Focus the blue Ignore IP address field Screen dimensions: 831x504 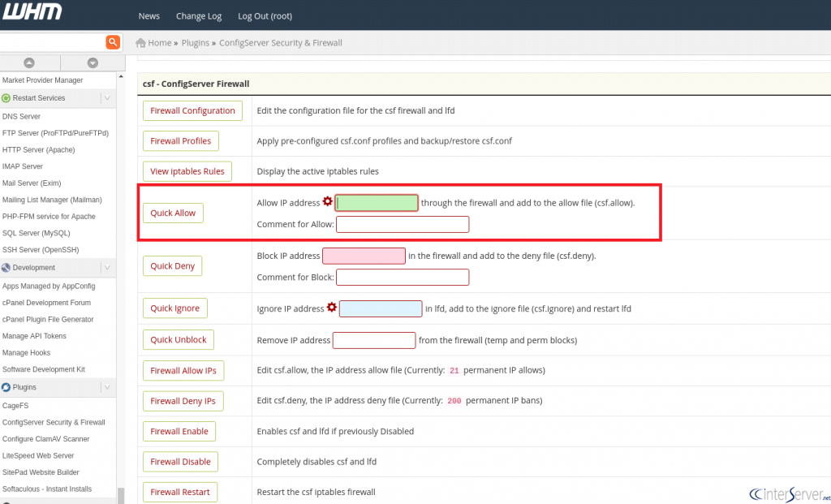coord(381,309)
